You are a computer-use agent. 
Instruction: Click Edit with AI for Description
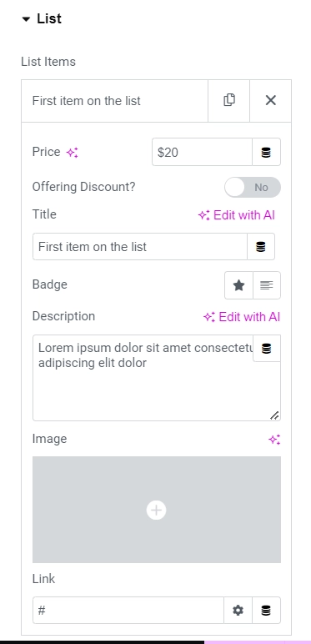[x=242, y=317]
